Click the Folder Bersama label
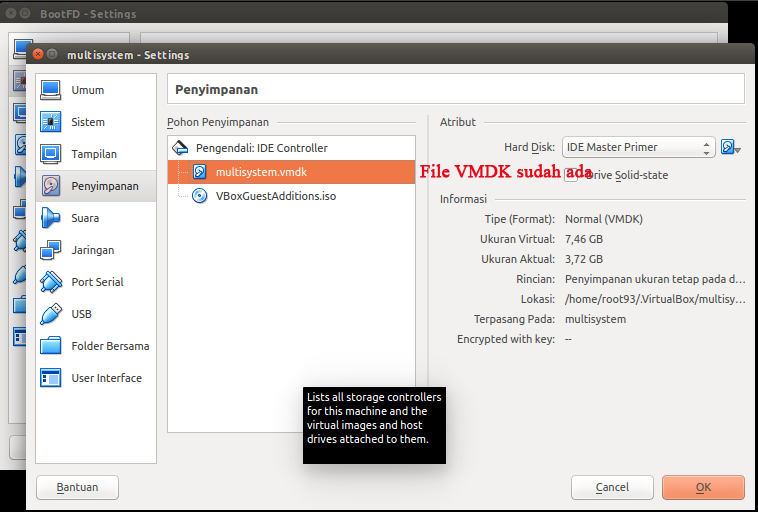Viewport: 758px width, 512px height. 110,346
